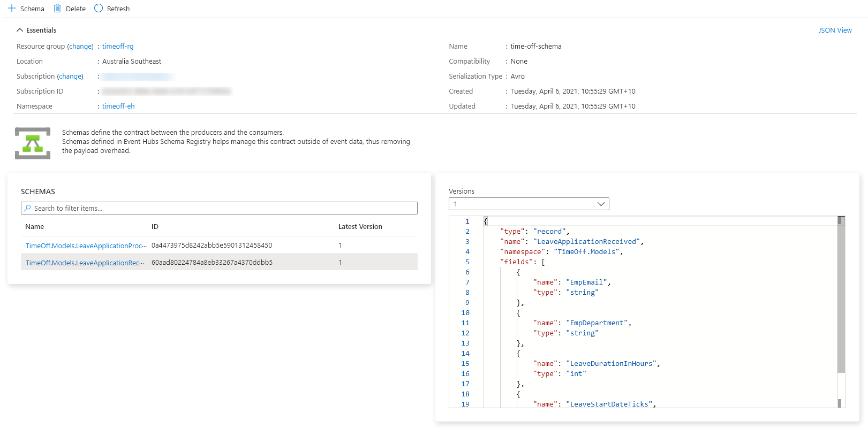The width and height of the screenshot is (868, 429).
Task: Click the plus Schema icon
Action: tap(12, 9)
